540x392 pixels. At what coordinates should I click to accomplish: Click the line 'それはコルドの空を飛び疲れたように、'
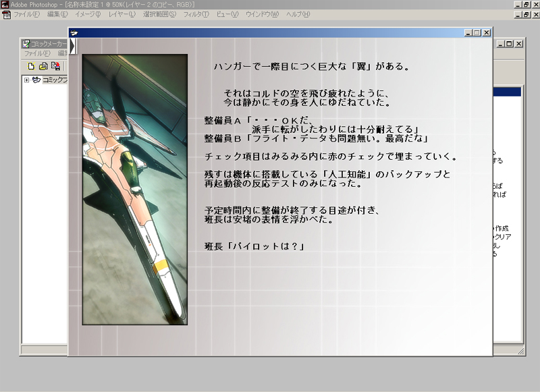[306, 93]
